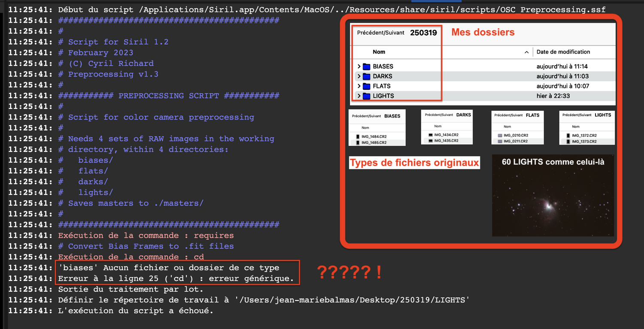Click the date 'hier à 22:33'
This screenshot has width=644, height=329.
click(553, 96)
